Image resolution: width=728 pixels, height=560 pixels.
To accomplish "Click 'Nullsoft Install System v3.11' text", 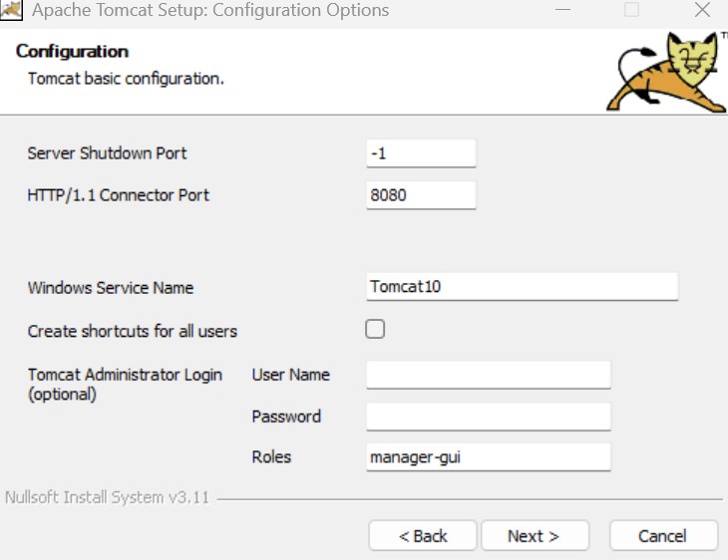I will (x=107, y=497).
